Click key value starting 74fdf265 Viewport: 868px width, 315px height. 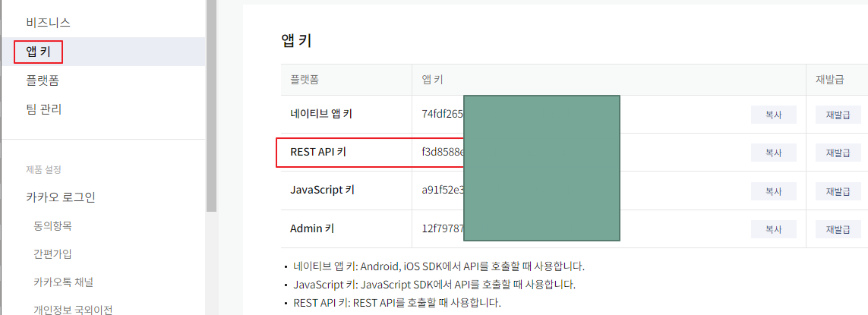coord(442,115)
